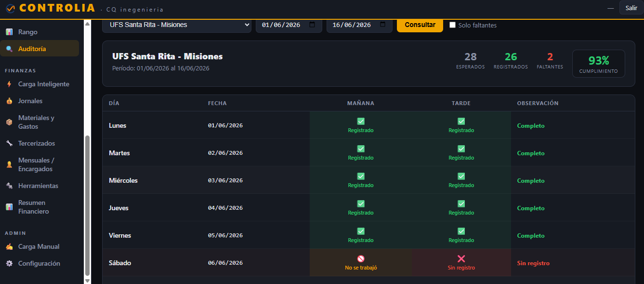
Task: Click the Controlia logo checkmark icon
Action: (10, 8)
